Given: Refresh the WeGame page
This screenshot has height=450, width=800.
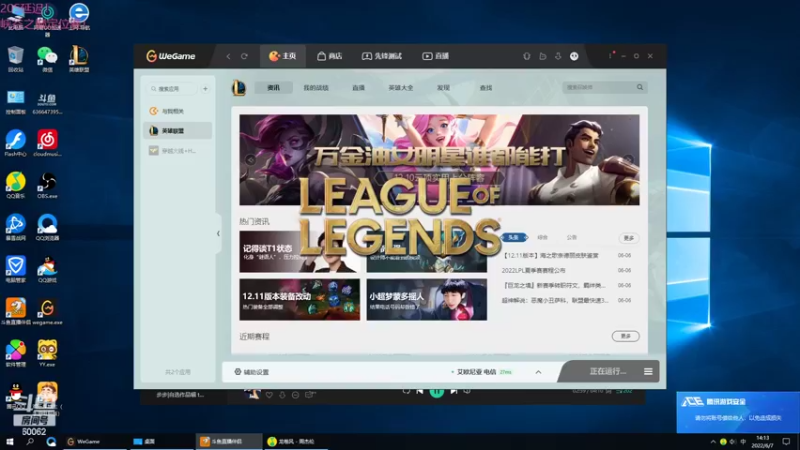Looking at the screenshot, I should click(x=244, y=56).
